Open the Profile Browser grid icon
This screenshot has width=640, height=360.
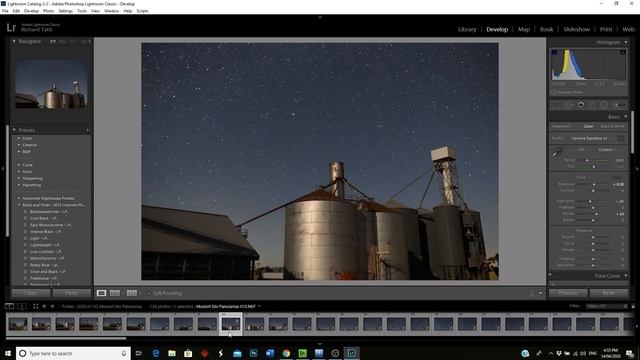621,138
